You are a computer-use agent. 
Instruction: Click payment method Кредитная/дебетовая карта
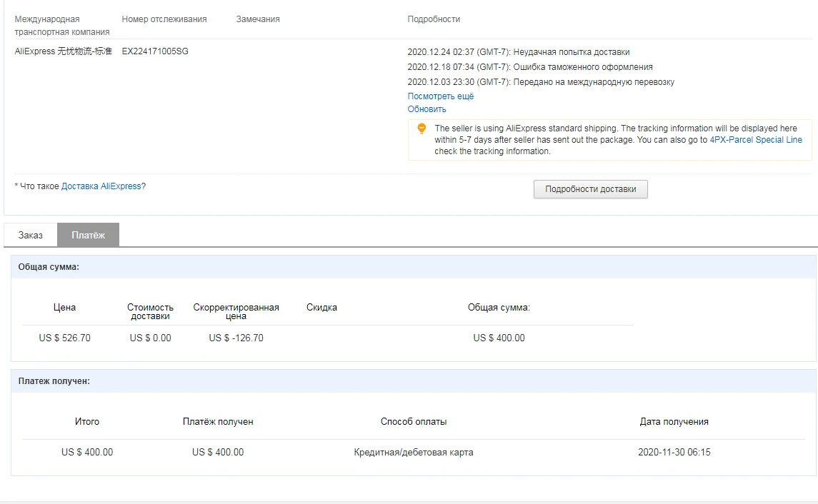click(x=414, y=453)
